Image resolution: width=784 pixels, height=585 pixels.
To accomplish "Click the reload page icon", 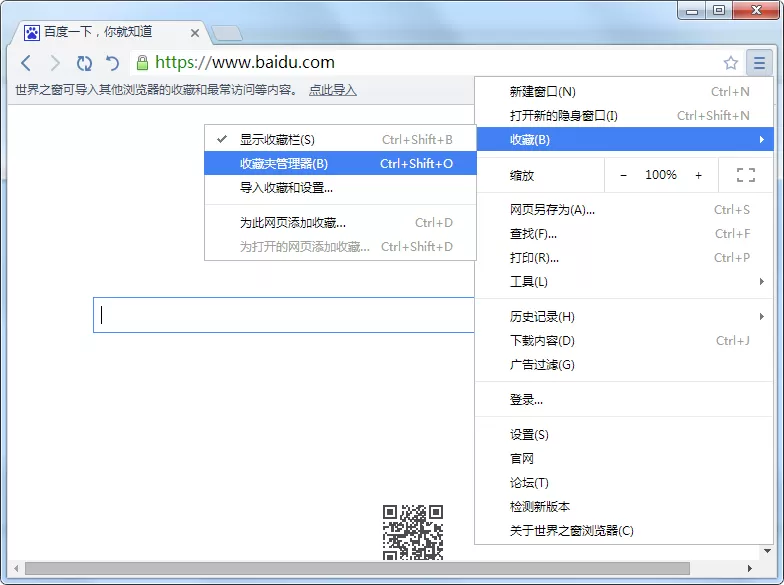I will tap(84, 63).
